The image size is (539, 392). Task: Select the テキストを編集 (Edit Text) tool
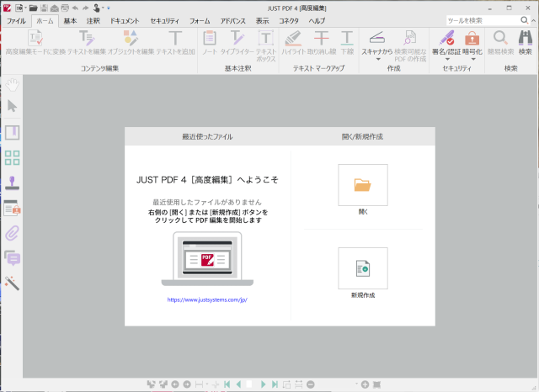[x=87, y=38]
